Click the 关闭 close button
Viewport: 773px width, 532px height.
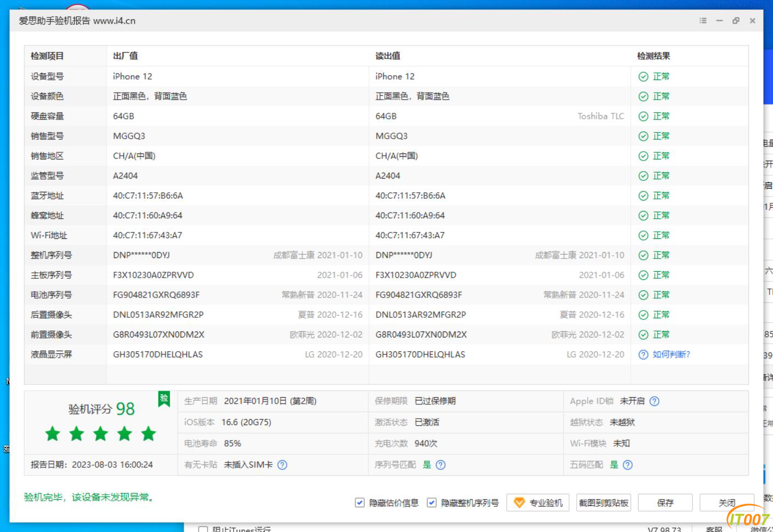coord(727,502)
